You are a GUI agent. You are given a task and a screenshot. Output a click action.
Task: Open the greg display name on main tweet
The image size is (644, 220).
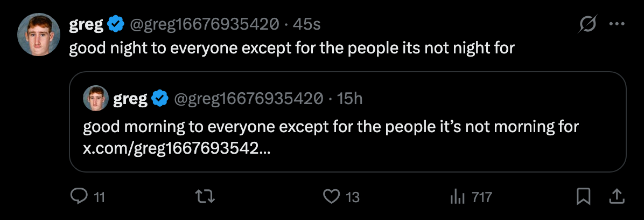(86, 24)
